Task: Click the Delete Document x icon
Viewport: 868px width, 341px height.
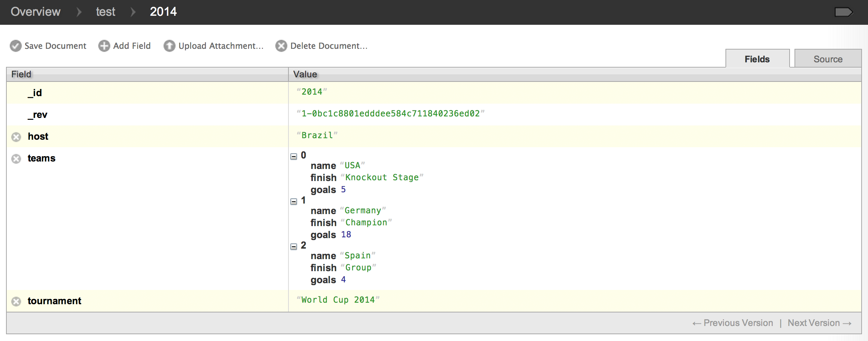Action: click(281, 46)
